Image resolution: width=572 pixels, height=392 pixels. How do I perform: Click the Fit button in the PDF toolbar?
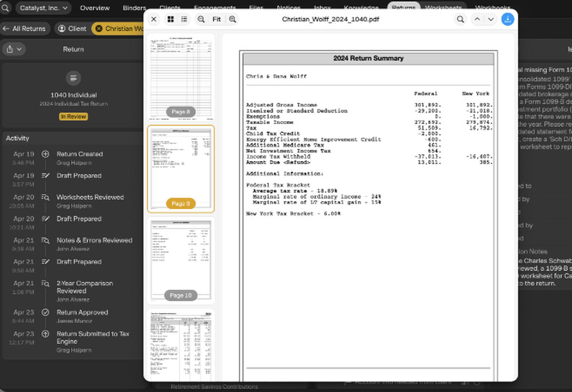coord(216,19)
